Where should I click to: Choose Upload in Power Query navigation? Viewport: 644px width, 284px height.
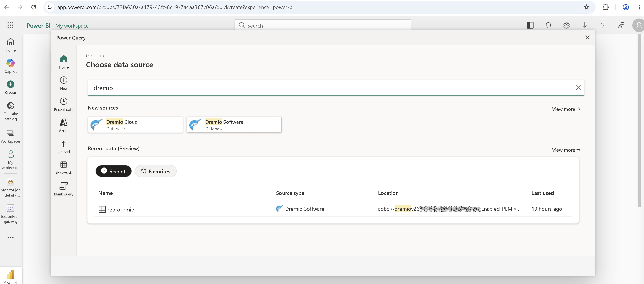pos(64,147)
